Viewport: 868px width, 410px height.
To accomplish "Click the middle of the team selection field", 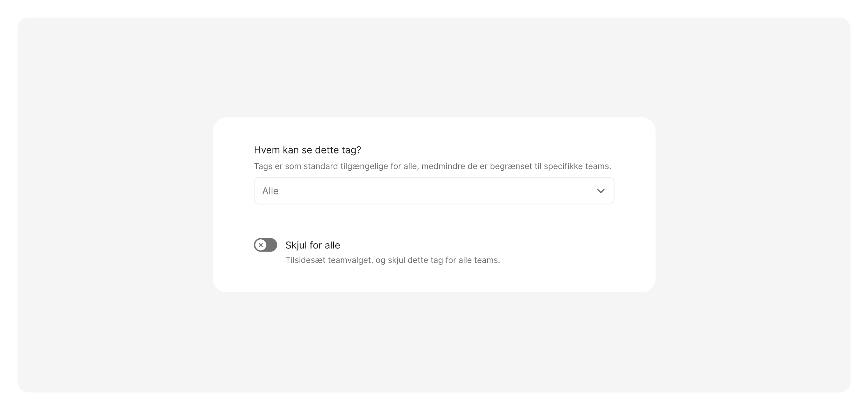I will pos(434,191).
